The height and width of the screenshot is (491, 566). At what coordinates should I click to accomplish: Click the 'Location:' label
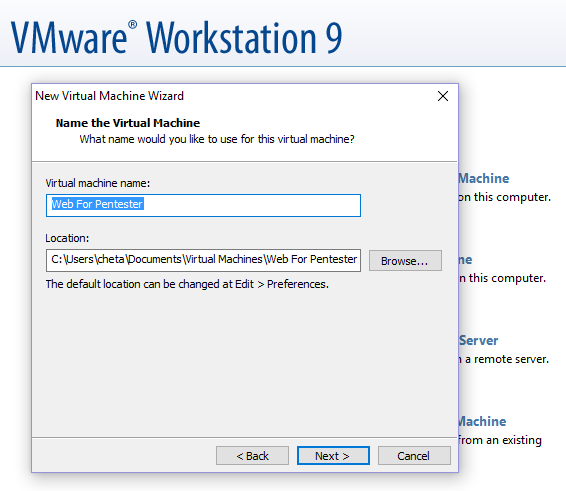point(67,238)
